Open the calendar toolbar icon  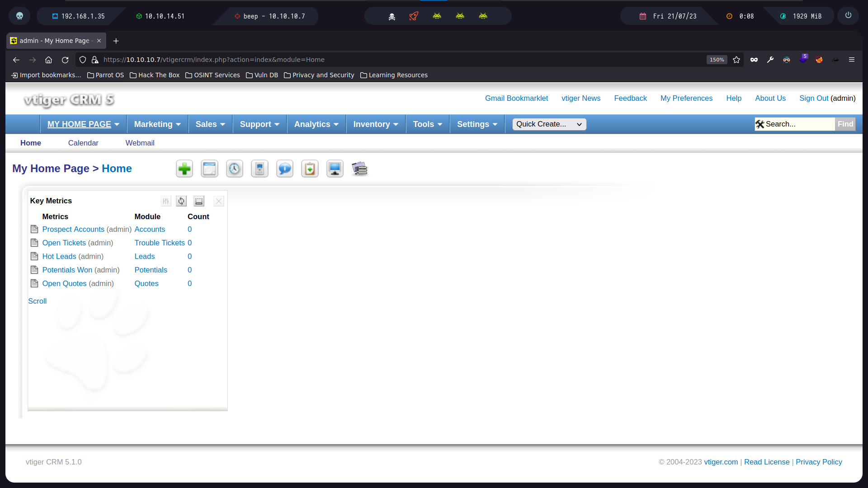[209, 169]
